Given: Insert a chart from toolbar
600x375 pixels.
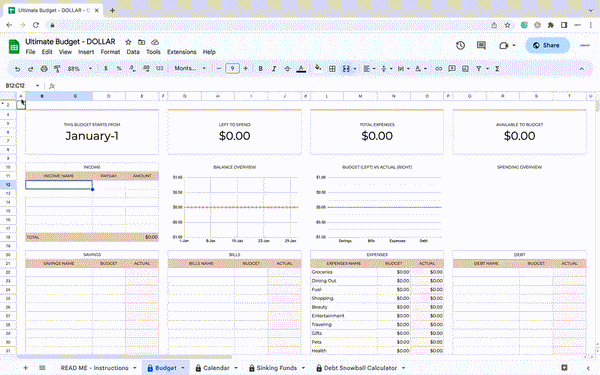Looking at the screenshot, I should (465, 69).
